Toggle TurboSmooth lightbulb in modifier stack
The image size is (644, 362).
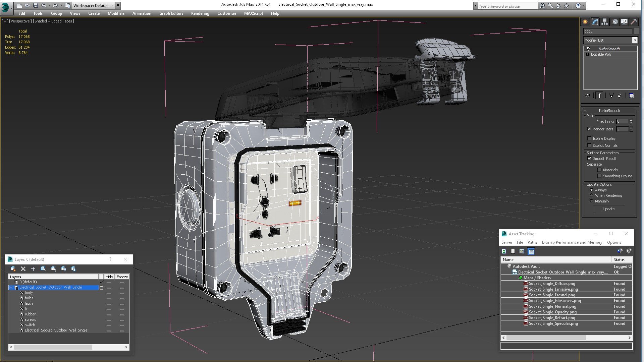click(588, 49)
